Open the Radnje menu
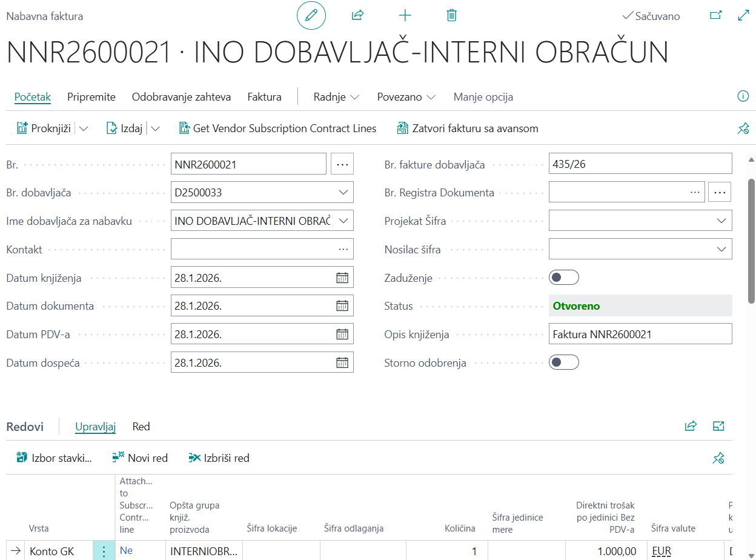This screenshot has width=756, height=560. coord(336,97)
